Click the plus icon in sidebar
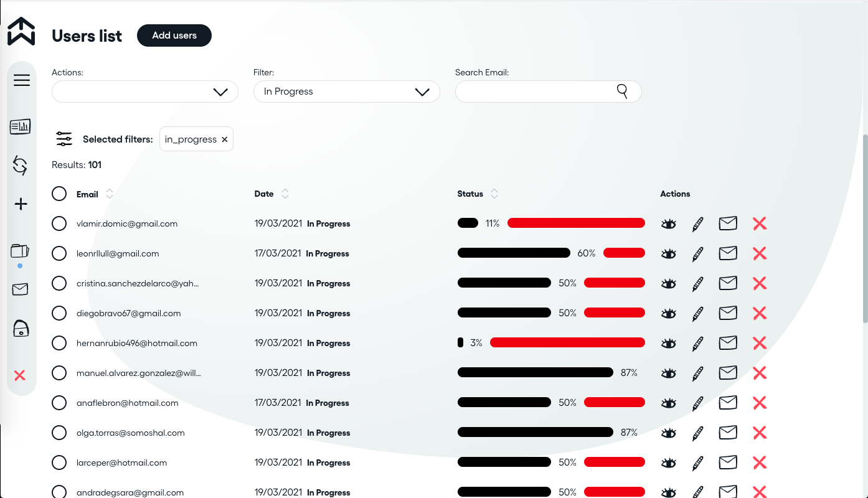 click(21, 204)
